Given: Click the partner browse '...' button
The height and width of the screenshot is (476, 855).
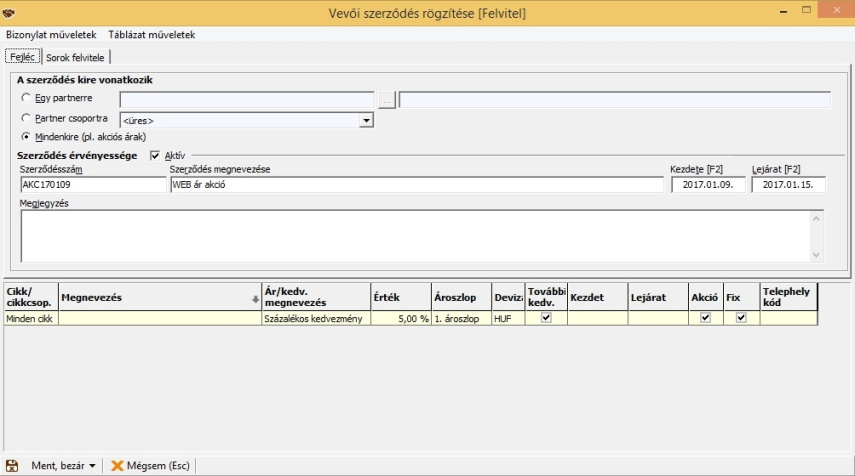Looking at the screenshot, I should coord(387,99).
